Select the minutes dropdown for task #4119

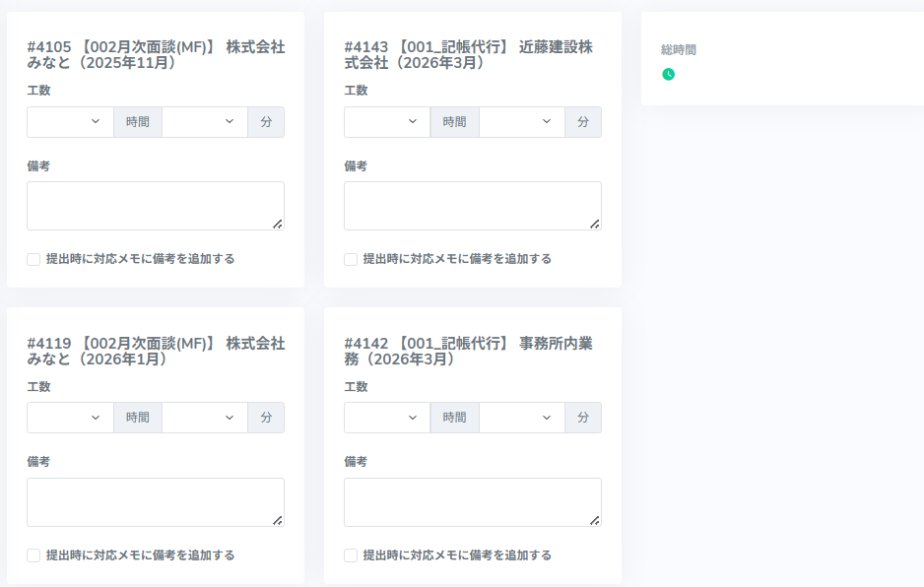coord(204,418)
